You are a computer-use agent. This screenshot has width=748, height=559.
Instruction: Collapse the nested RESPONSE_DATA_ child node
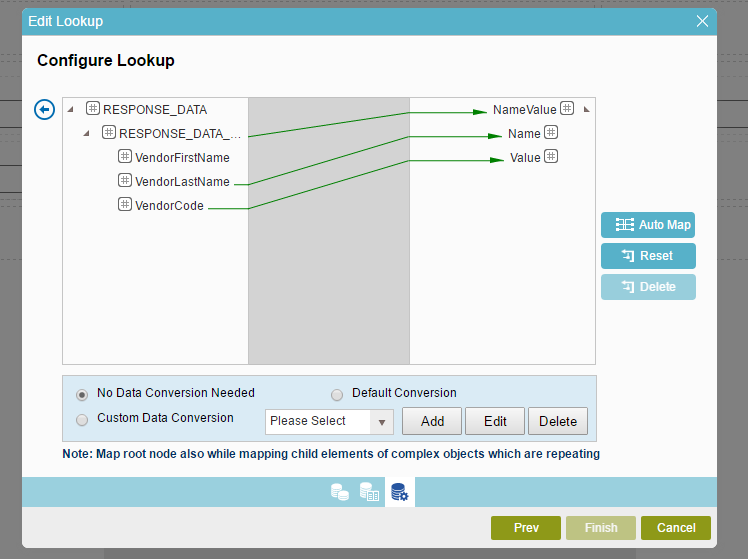pyautogui.click(x=86, y=133)
